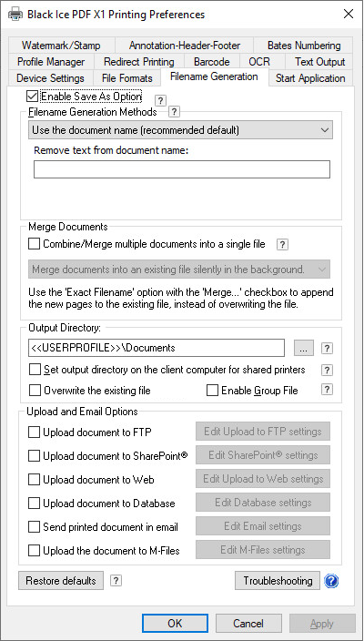Image resolution: width=364 pixels, height=641 pixels.
Task: Check Upload document to FTP
Action: (x=34, y=432)
